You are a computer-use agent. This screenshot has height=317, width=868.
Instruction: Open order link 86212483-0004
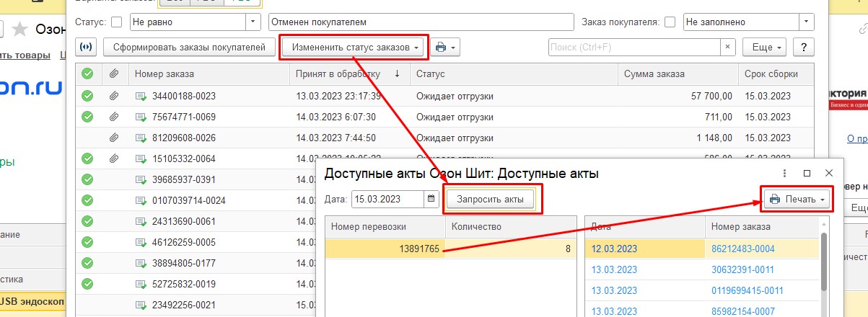(743, 249)
